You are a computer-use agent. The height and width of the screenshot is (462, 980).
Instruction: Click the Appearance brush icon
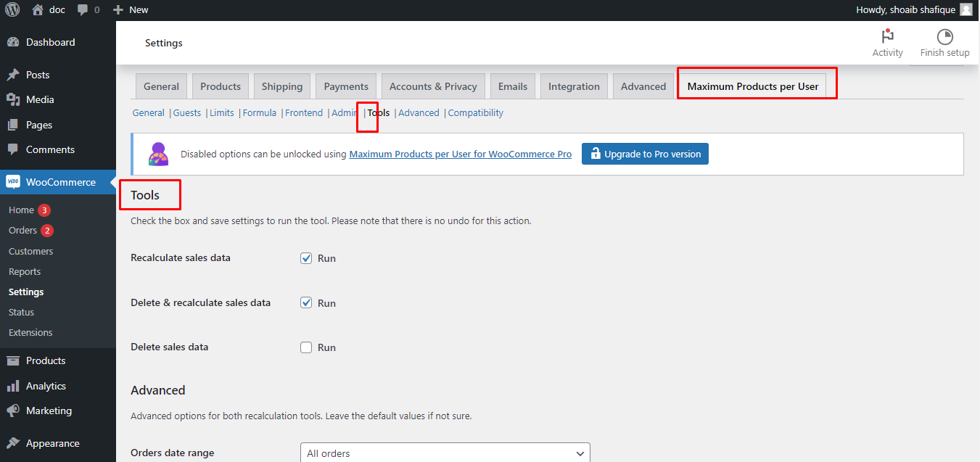point(13,443)
